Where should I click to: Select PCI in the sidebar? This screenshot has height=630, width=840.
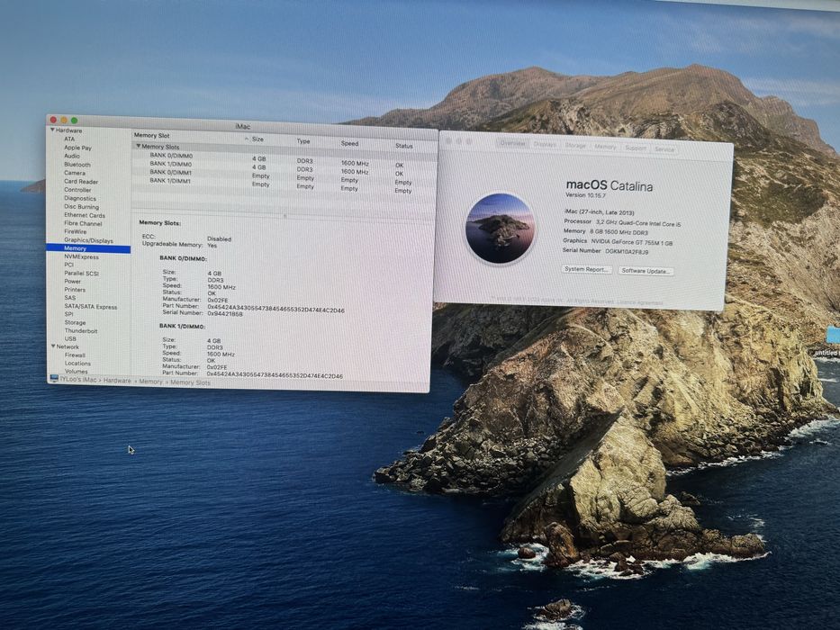(68, 265)
